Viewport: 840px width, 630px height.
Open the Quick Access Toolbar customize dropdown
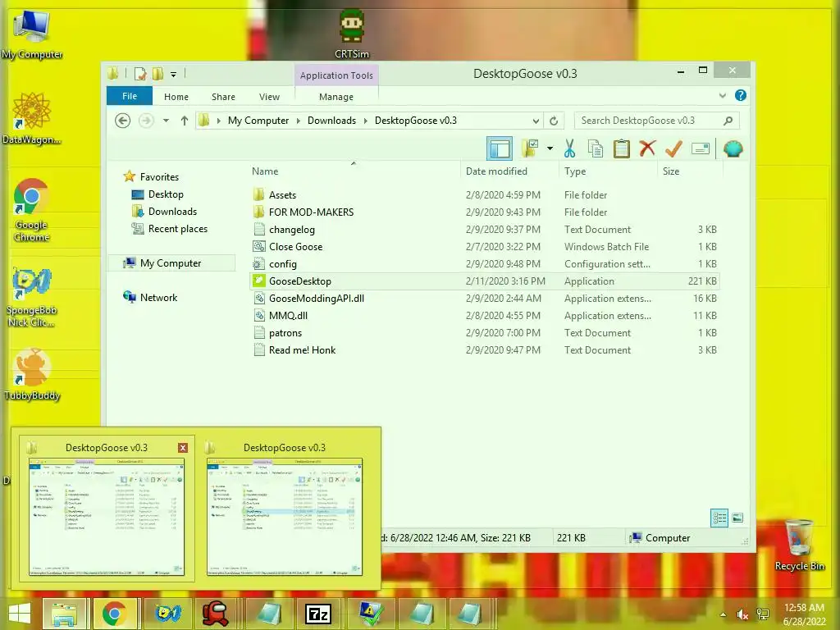(x=174, y=75)
